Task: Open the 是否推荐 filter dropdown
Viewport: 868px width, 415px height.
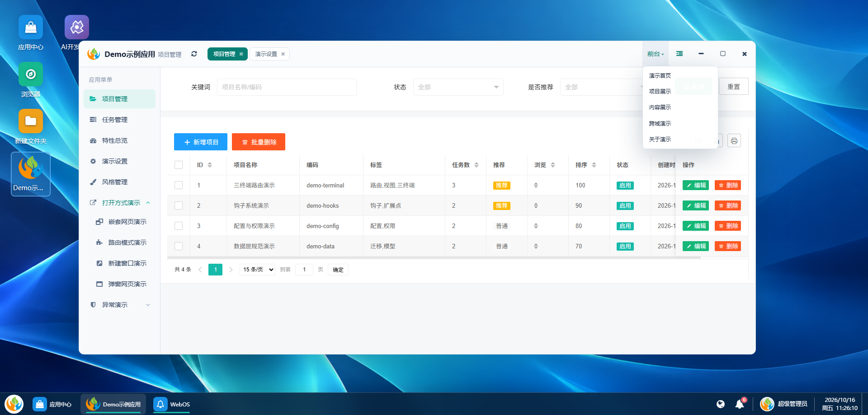Action: tap(601, 87)
